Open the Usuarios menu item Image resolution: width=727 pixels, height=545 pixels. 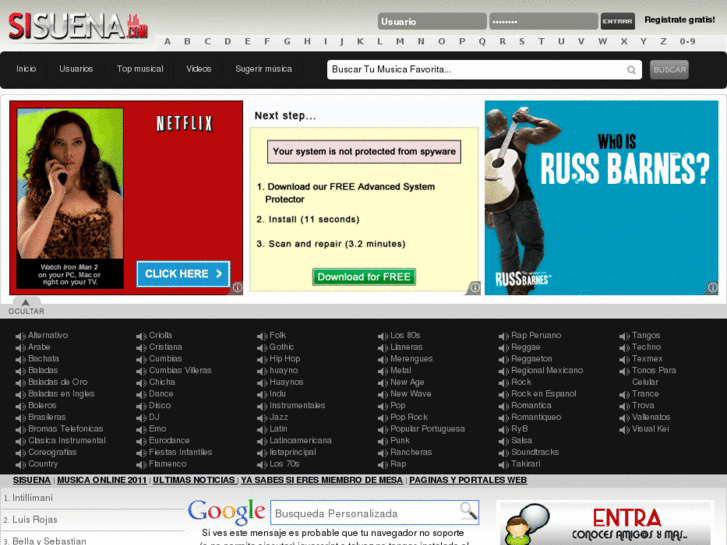tap(76, 69)
